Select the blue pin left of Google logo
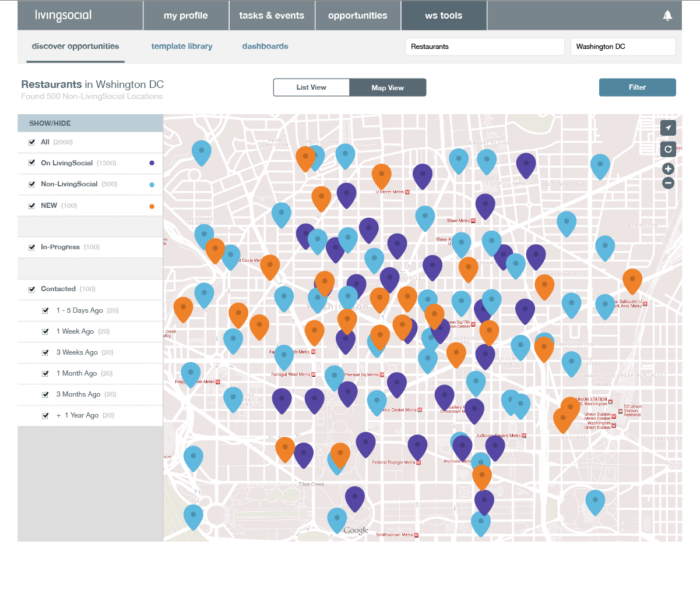Screen dimensions: 700x601 [337, 519]
